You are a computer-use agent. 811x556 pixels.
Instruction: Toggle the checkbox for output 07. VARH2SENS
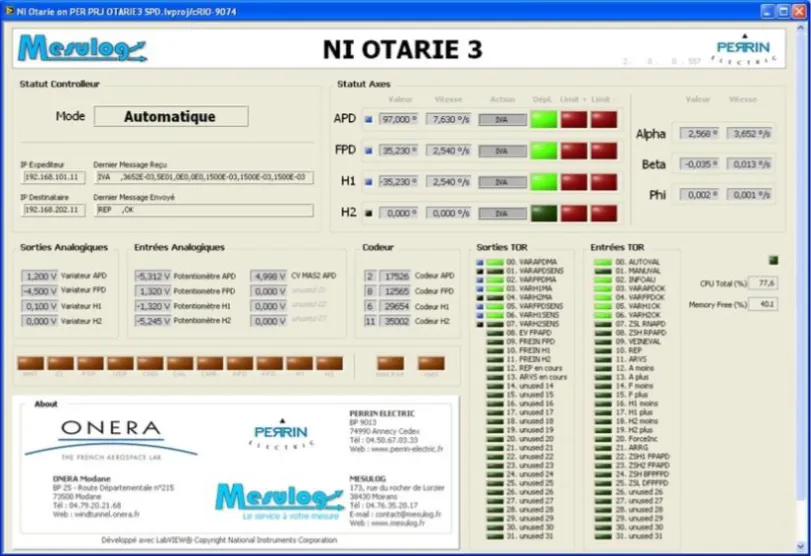(480, 324)
